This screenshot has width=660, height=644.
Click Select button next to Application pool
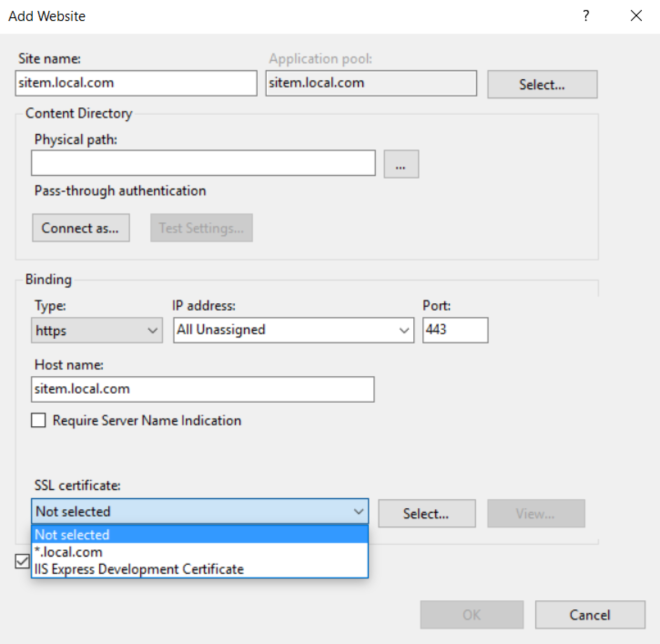542,84
